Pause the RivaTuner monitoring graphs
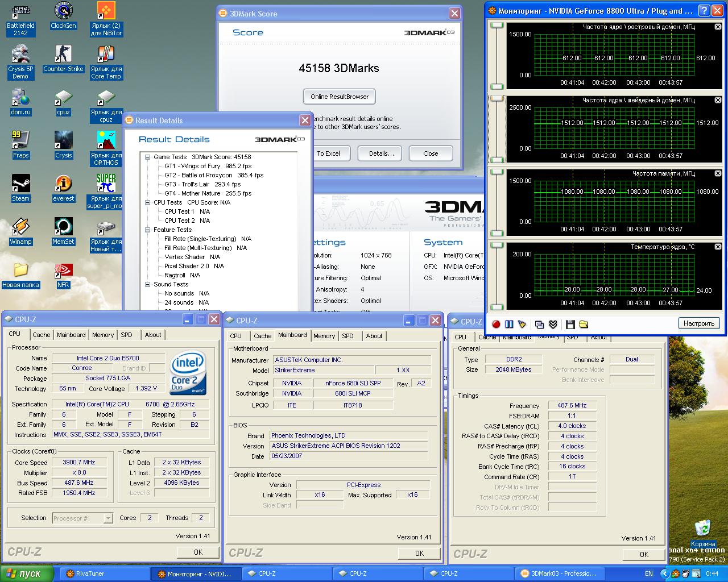The image size is (728, 582). [509, 324]
